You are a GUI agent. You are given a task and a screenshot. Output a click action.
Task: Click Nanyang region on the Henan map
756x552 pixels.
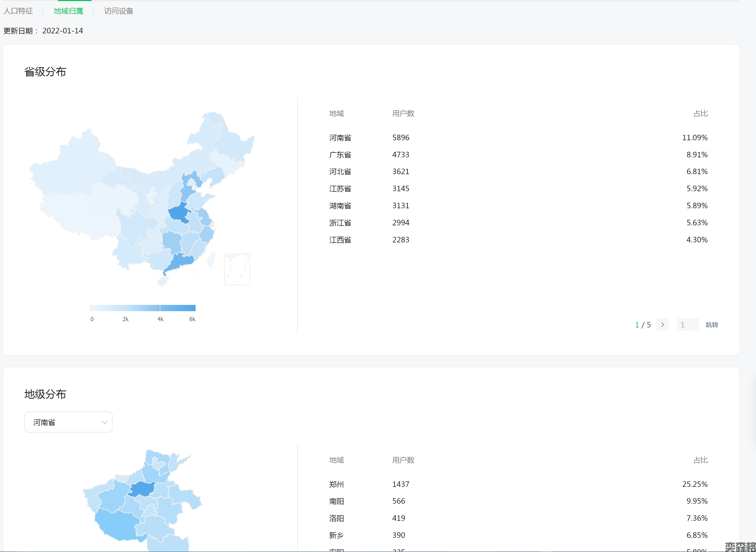117,525
